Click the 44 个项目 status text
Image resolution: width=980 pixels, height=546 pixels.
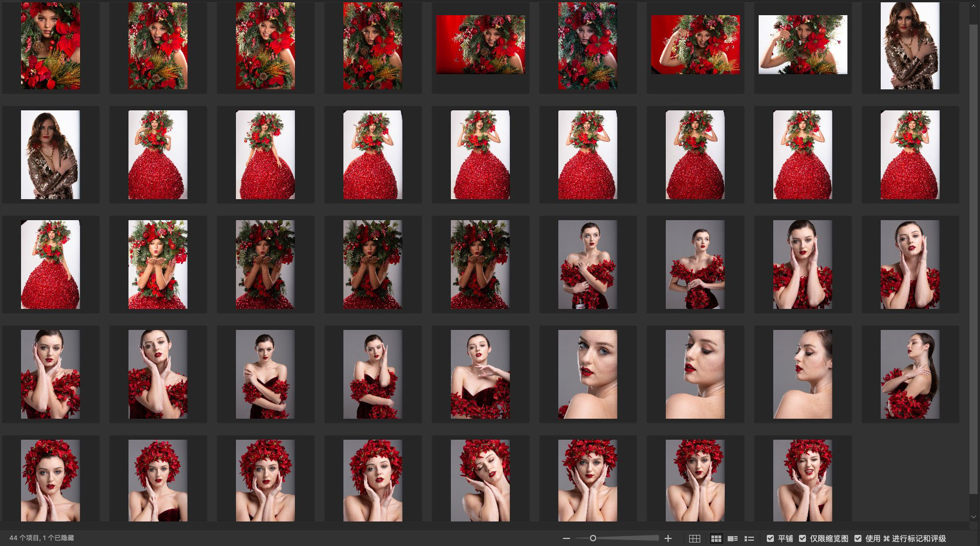click(x=41, y=538)
